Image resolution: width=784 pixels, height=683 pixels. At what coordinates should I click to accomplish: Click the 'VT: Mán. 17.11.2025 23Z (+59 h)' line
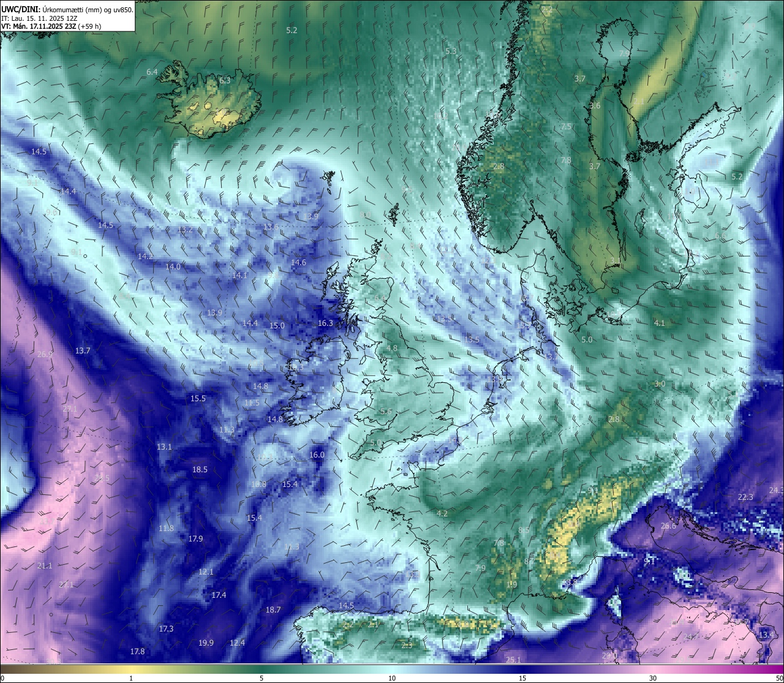click(x=51, y=26)
